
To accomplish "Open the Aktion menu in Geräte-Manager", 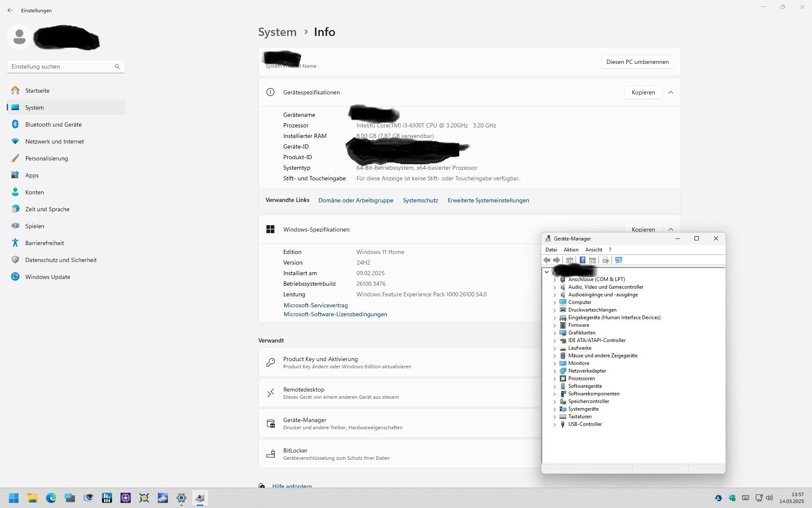I will click(x=571, y=250).
